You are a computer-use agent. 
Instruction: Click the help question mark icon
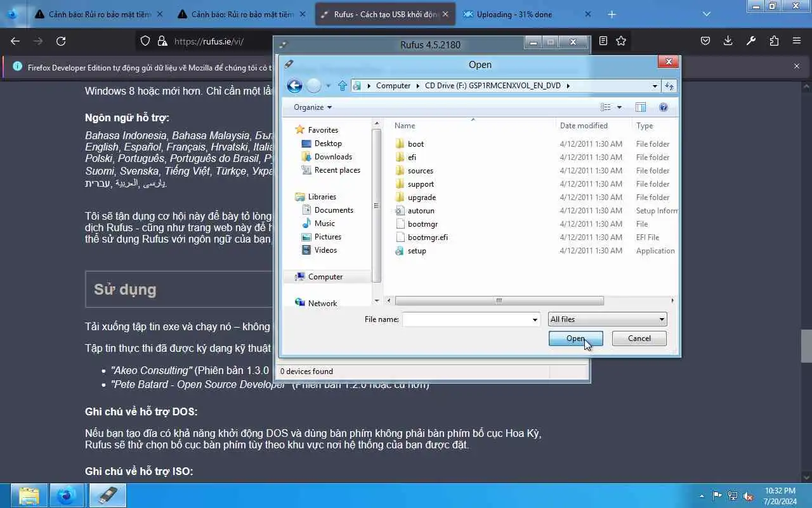tap(664, 107)
